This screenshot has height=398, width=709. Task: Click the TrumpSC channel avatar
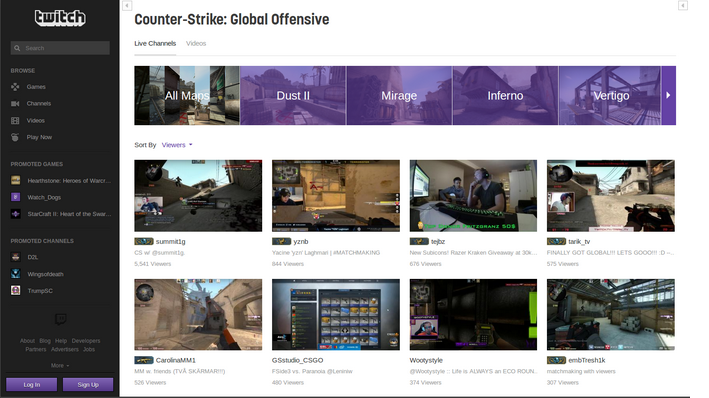15,291
